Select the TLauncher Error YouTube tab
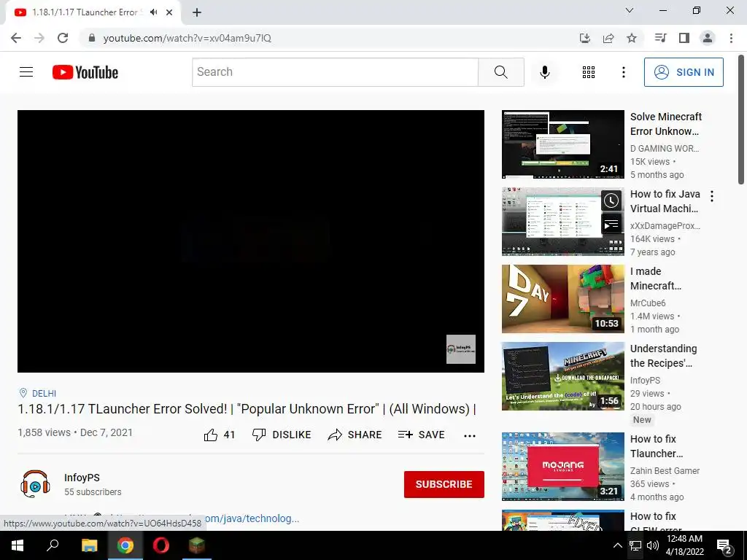The image size is (747, 560). point(85,12)
